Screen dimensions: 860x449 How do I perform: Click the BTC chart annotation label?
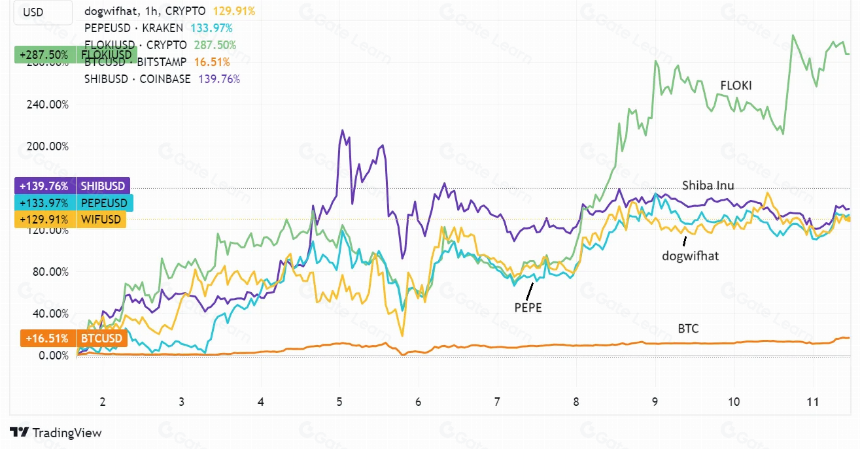[x=688, y=328]
